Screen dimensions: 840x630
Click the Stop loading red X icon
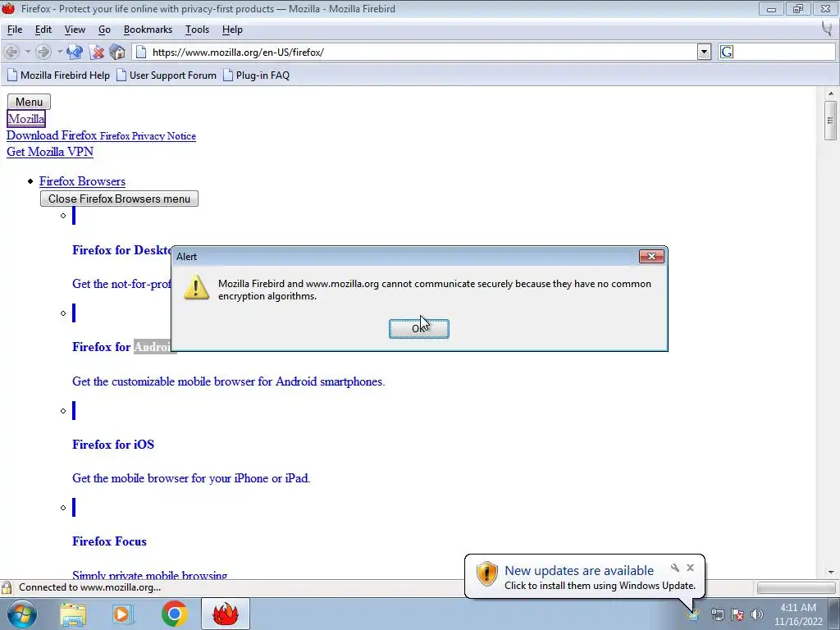coord(97,52)
